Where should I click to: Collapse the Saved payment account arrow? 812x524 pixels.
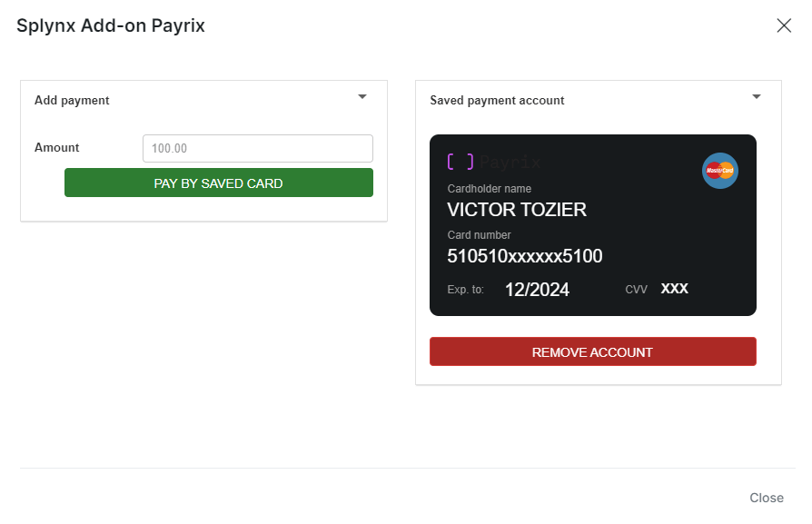(757, 96)
